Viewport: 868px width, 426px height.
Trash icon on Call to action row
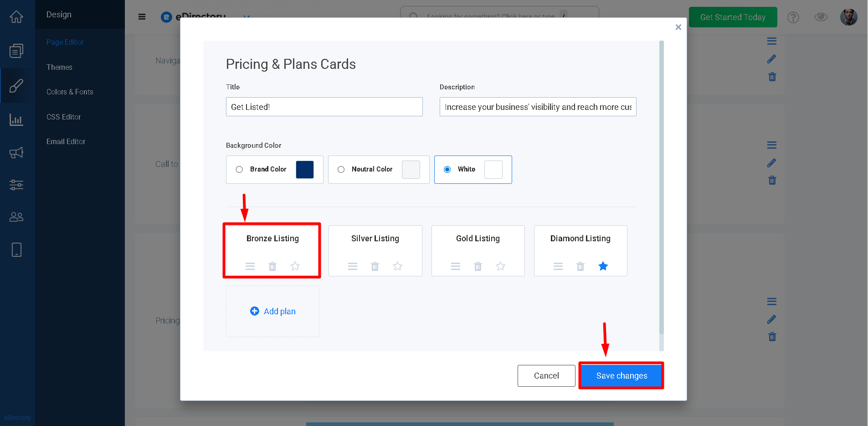[772, 180]
